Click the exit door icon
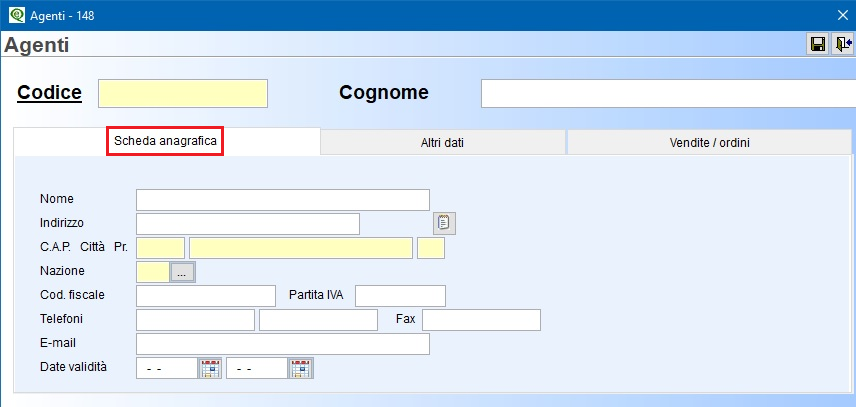Screen dimensions: 856x407 [x=843, y=44]
